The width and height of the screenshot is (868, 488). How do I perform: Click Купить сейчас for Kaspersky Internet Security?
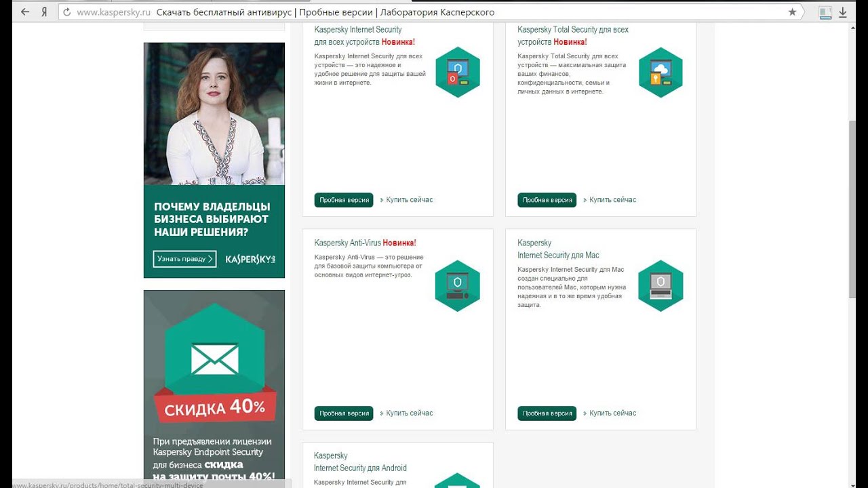pyautogui.click(x=409, y=200)
